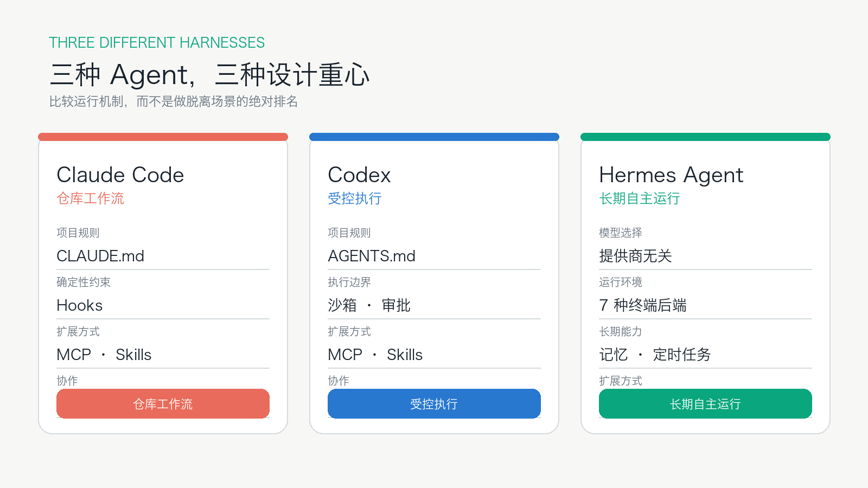Click the red 仓库工作流 button
Screen dimensions: 868x488
(x=163, y=403)
